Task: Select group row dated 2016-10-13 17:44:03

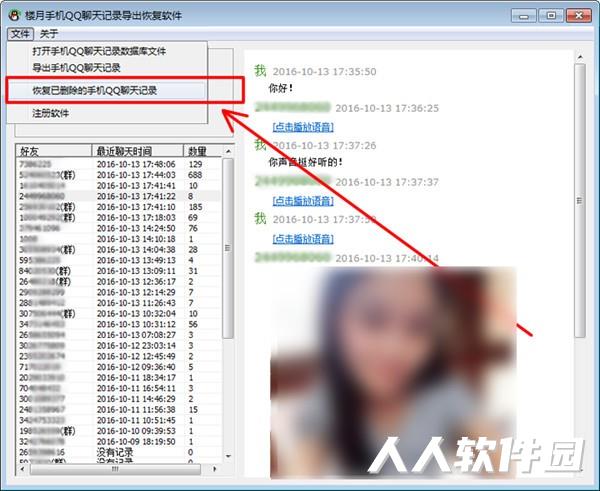Action: pos(118,175)
